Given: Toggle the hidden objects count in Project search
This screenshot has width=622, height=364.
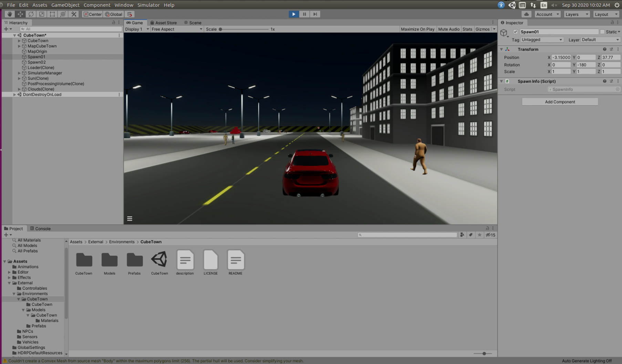Looking at the screenshot, I should pyautogui.click(x=489, y=235).
